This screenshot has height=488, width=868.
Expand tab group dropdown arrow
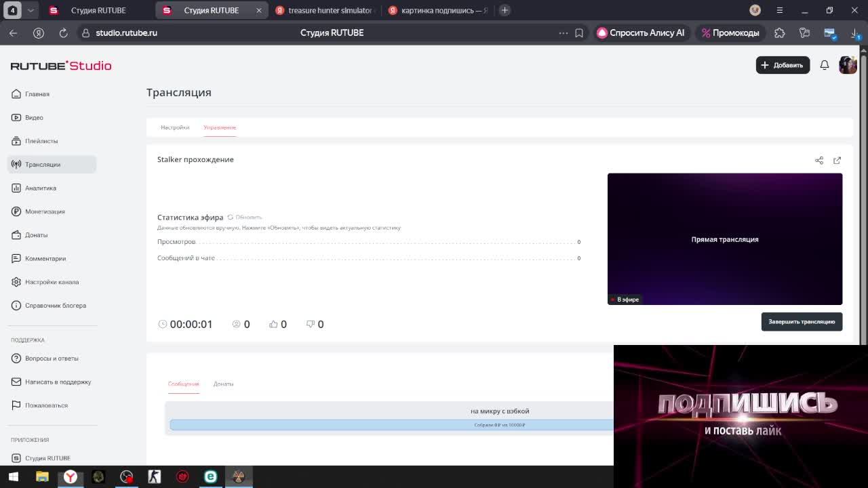pos(31,10)
